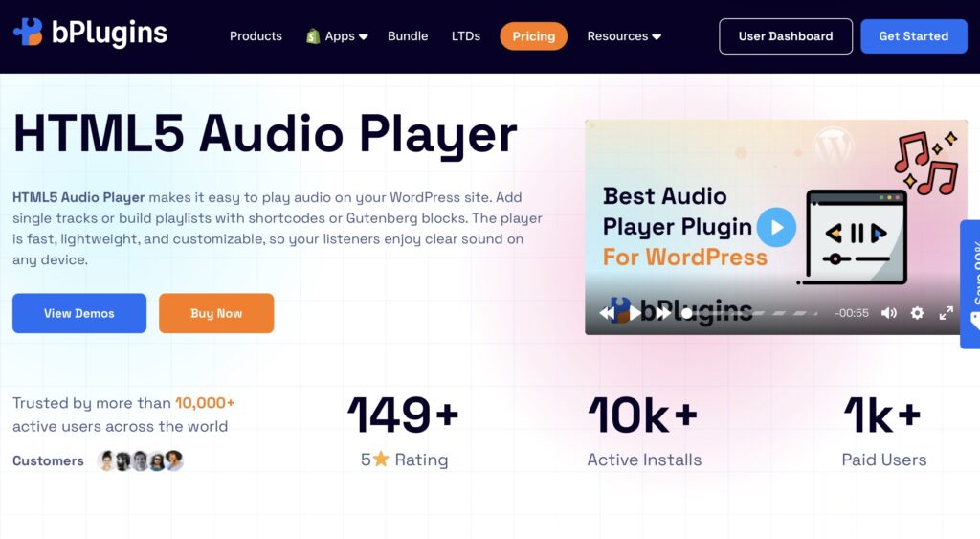Open the Bundle page
The height and width of the screenshot is (539, 980).
coord(408,36)
